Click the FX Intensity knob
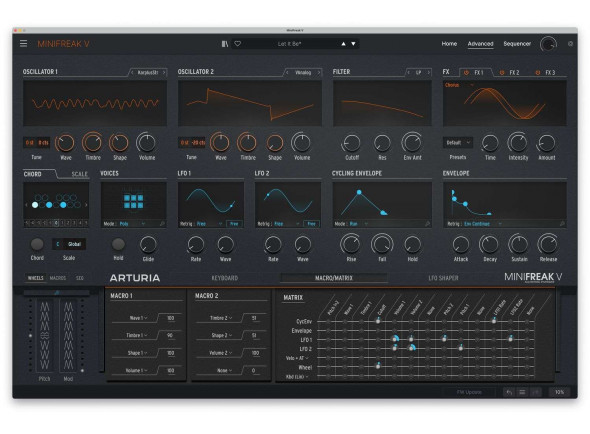590x434 pixels. [518, 143]
